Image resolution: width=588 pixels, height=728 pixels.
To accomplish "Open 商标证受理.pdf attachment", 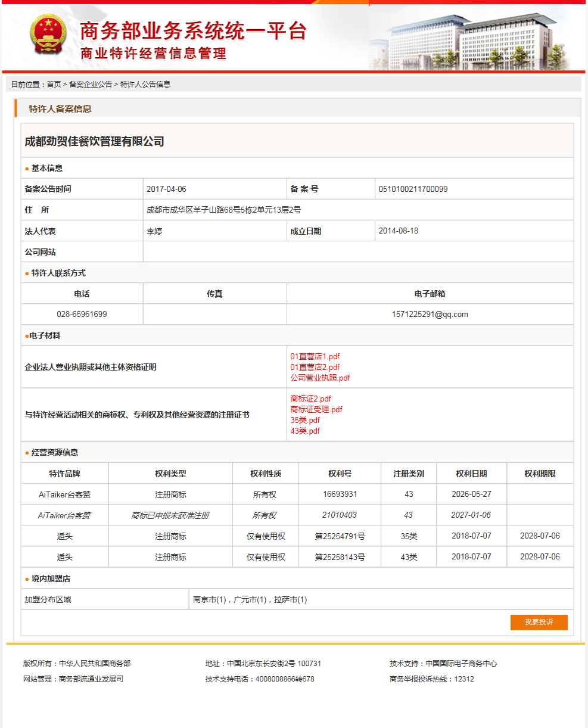I will coord(316,409).
